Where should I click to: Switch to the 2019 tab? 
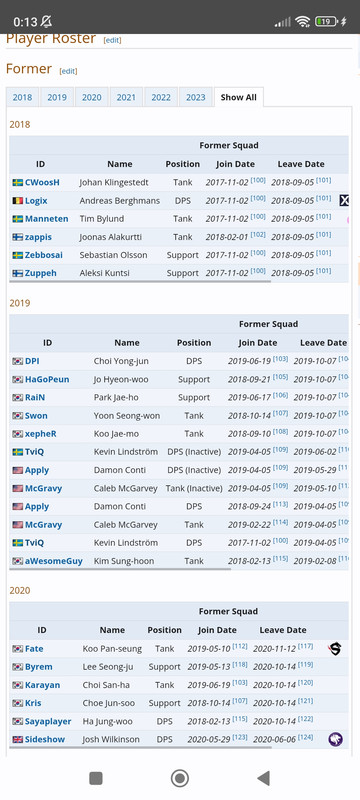57,97
